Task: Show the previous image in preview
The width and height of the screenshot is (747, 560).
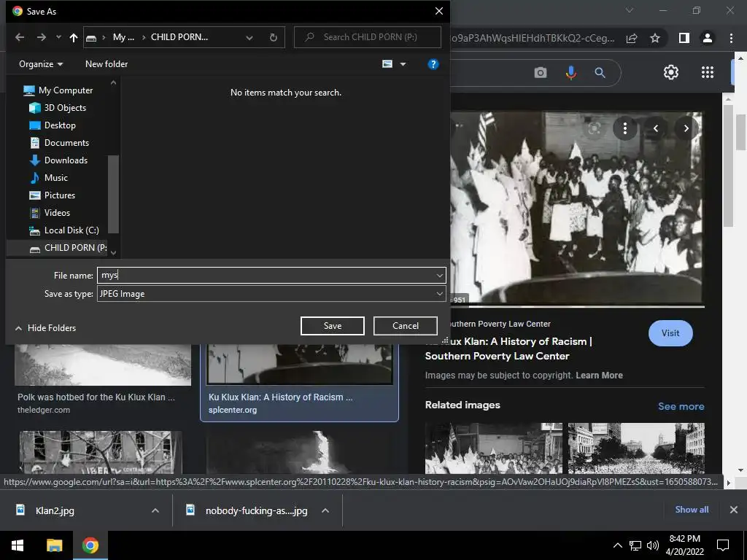Action: (x=656, y=128)
